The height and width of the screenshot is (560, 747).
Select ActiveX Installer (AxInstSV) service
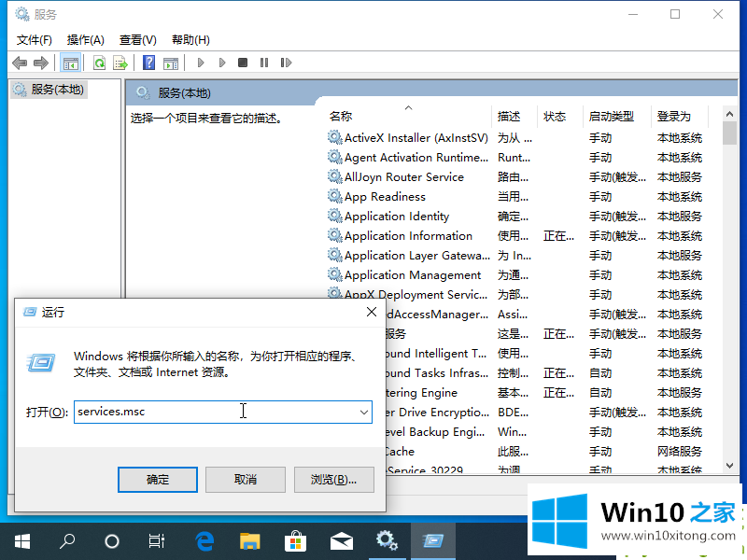click(416, 138)
